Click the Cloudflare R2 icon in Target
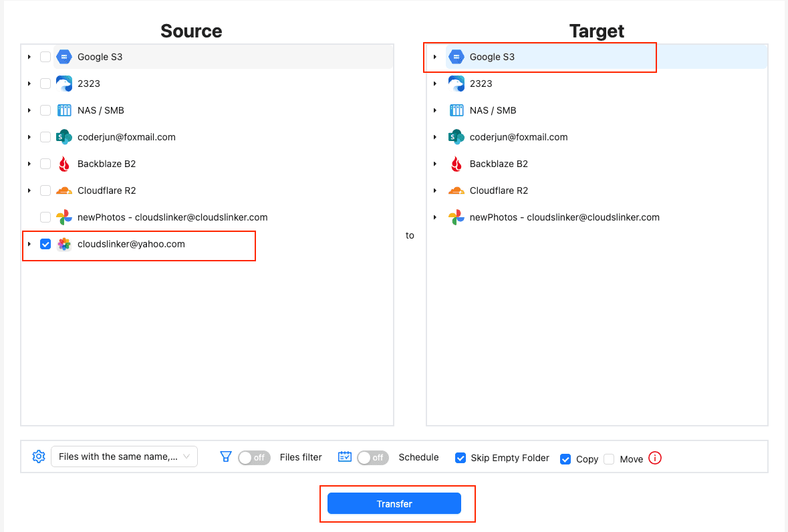Viewport: 788px width, 532px height. [457, 190]
